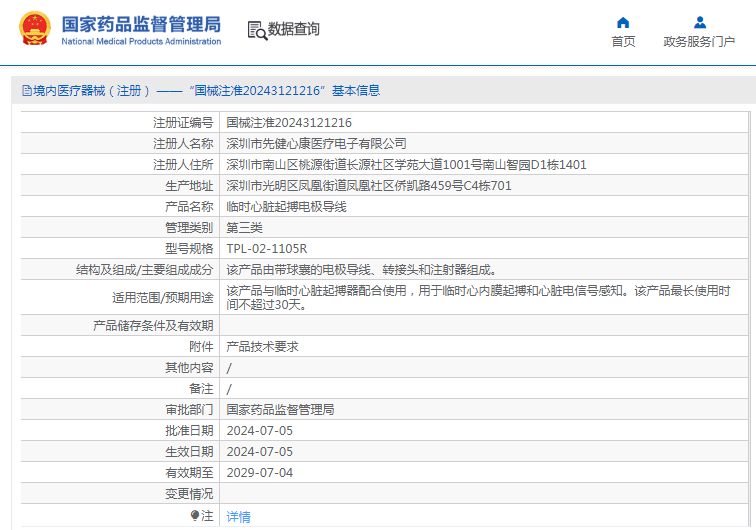Click the 备注 row label

(201, 389)
